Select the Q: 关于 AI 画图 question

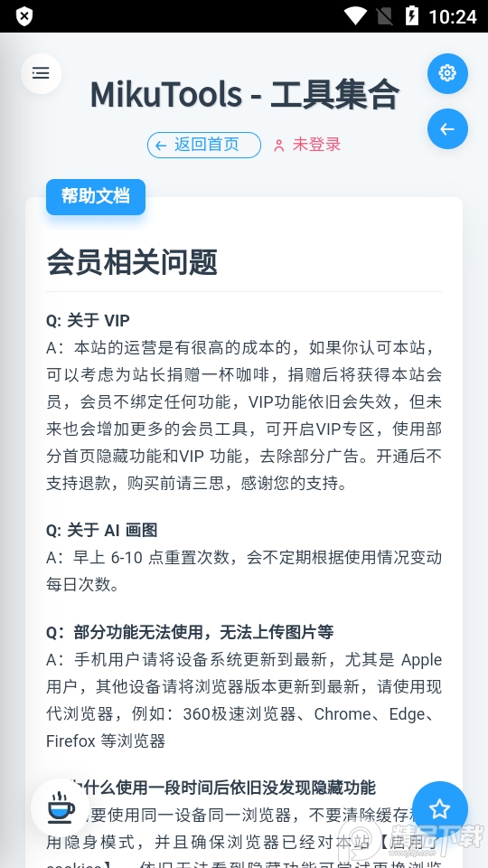[x=102, y=531]
